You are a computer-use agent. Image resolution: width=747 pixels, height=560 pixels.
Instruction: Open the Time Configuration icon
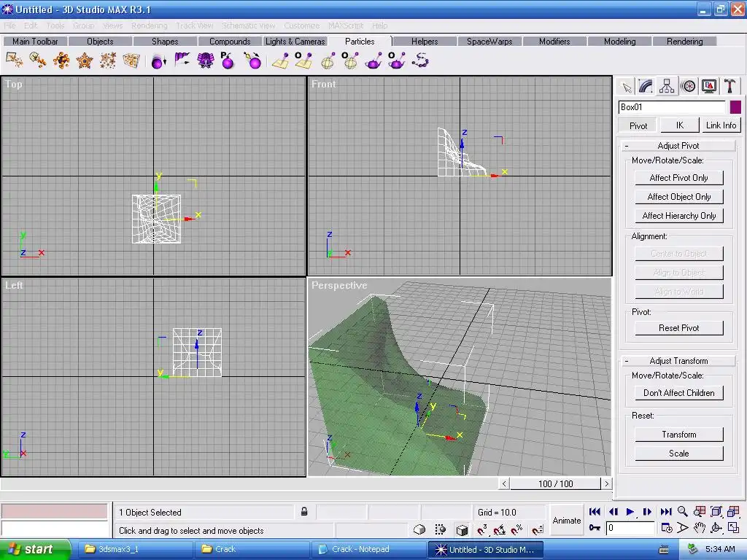click(x=667, y=528)
